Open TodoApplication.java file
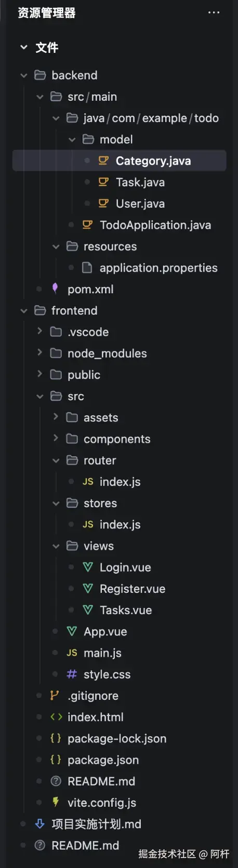Viewport: 238px width, 868px height. 155,225
